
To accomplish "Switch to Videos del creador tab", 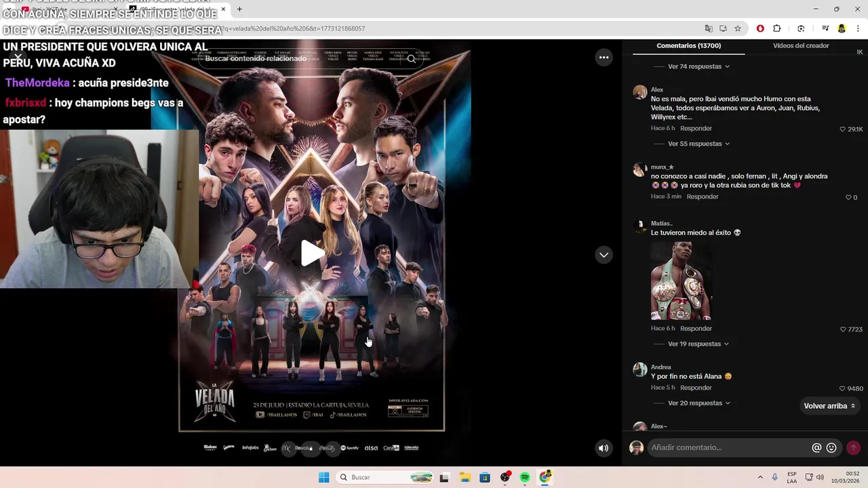I will (801, 45).
